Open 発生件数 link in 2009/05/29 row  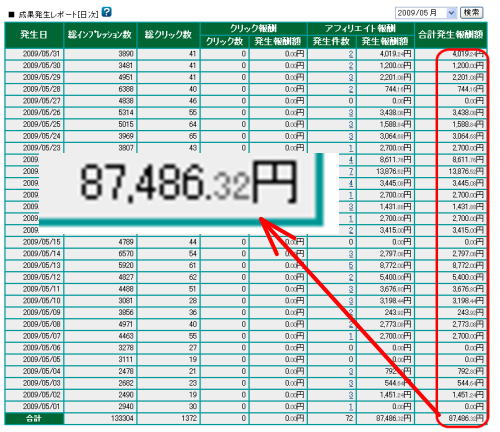tap(351, 77)
